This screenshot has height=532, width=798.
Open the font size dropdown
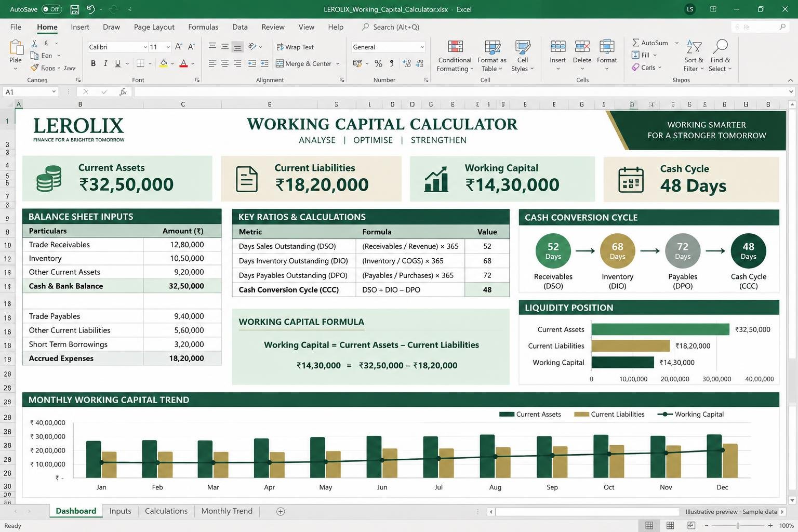tap(168, 47)
